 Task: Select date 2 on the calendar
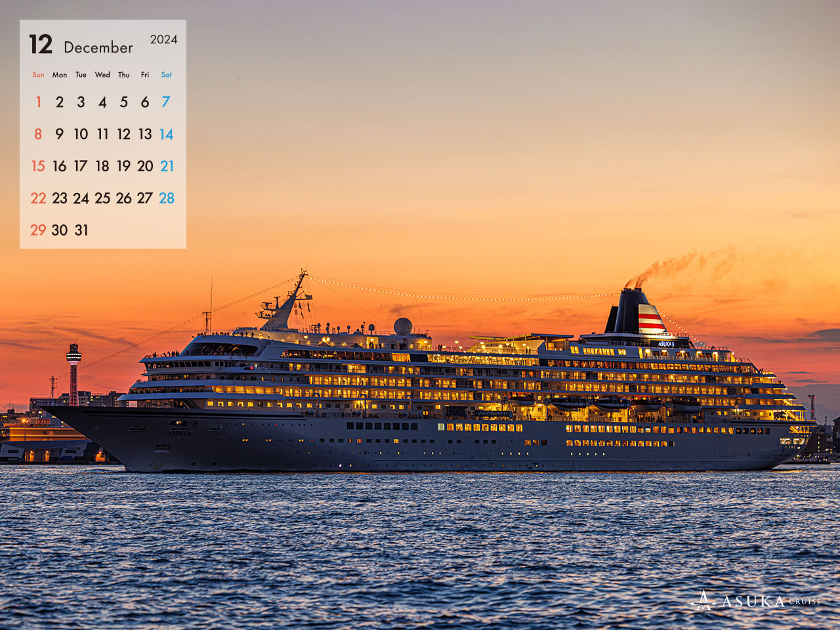click(60, 102)
